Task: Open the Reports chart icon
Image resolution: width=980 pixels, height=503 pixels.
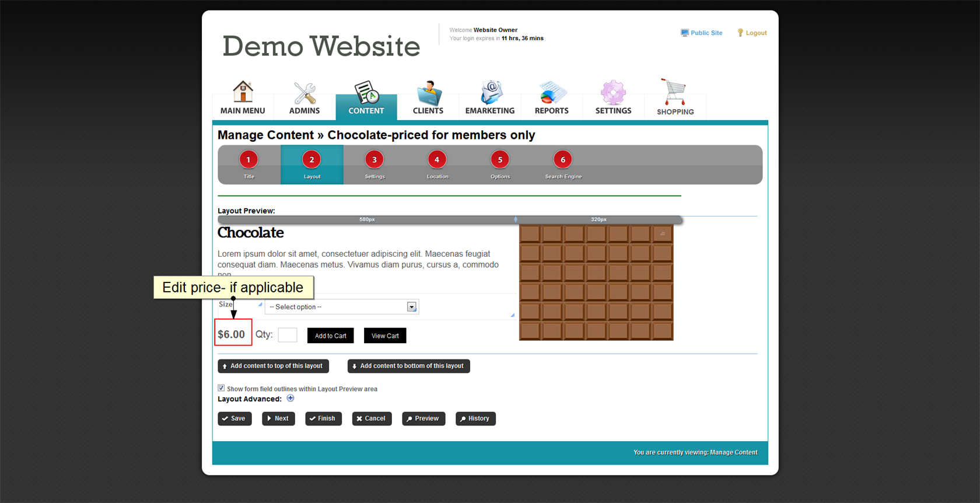Action: click(552, 93)
